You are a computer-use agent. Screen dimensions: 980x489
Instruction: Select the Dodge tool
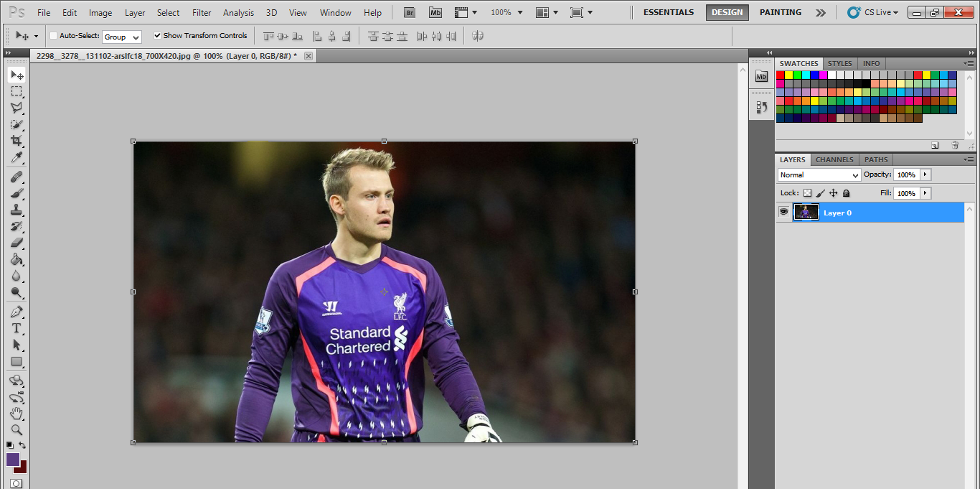[x=17, y=292]
